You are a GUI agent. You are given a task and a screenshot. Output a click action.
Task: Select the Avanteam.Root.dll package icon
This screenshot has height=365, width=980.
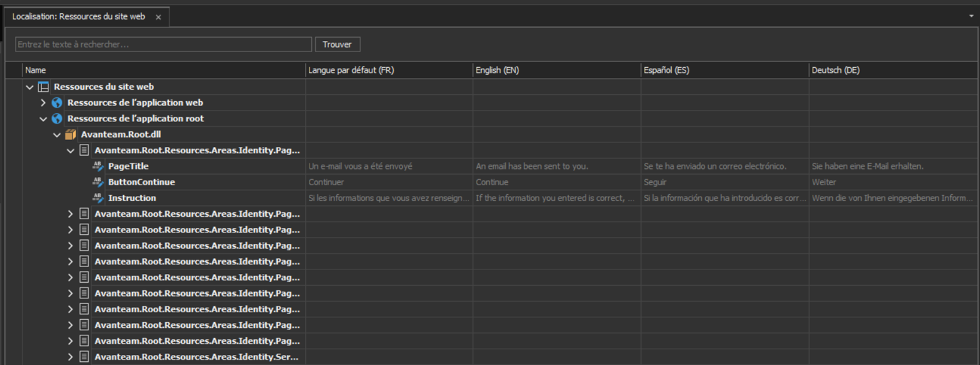(x=70, y=134)
